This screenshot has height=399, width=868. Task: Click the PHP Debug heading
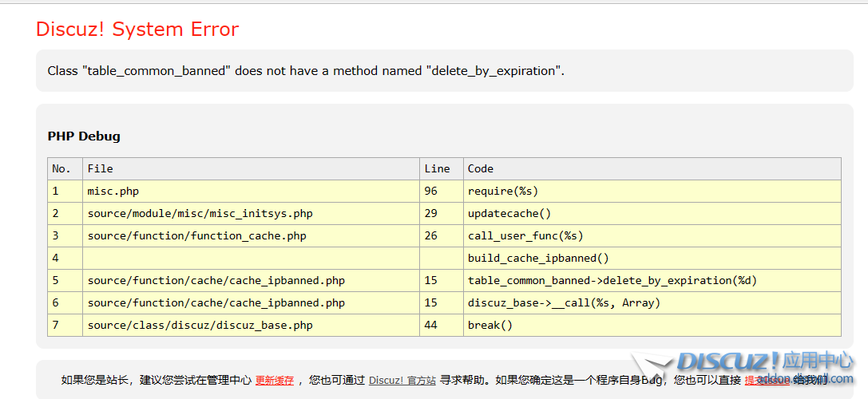[x=84, y=136]
